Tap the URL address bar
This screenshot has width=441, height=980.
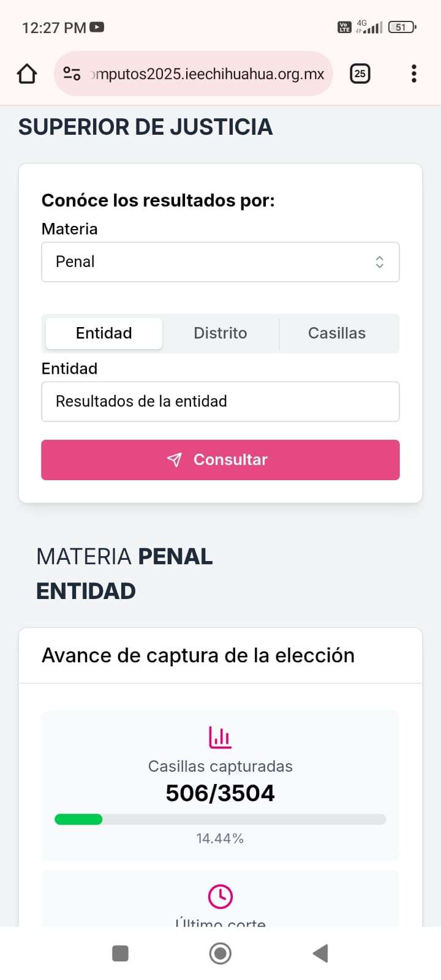click(208, 74)
